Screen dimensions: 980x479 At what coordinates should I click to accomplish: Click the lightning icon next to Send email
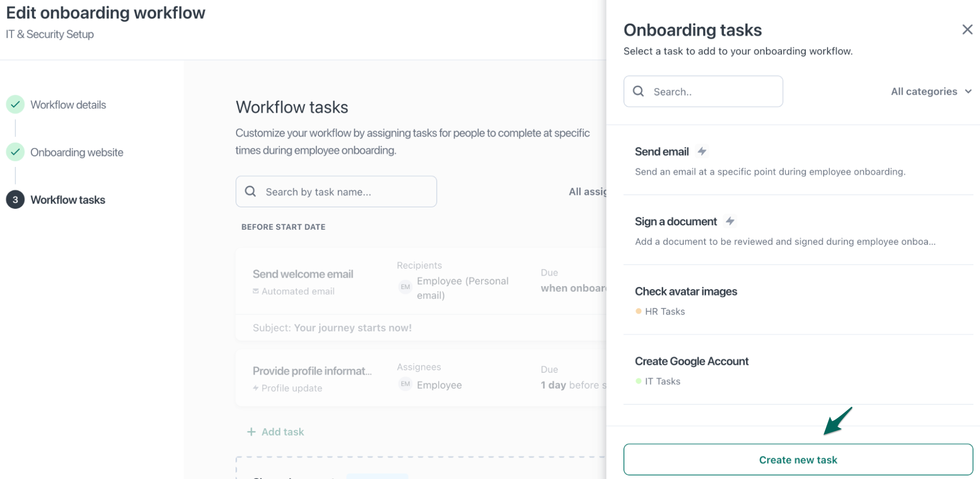click(x=703, y=152)
